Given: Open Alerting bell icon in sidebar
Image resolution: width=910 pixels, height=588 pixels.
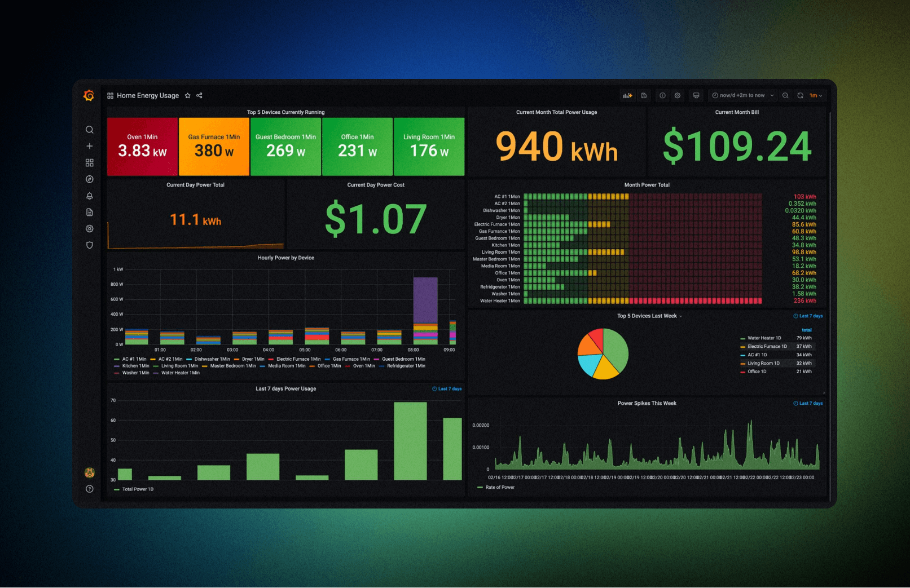Looking at the screenshot, I should tap(89, 196).
